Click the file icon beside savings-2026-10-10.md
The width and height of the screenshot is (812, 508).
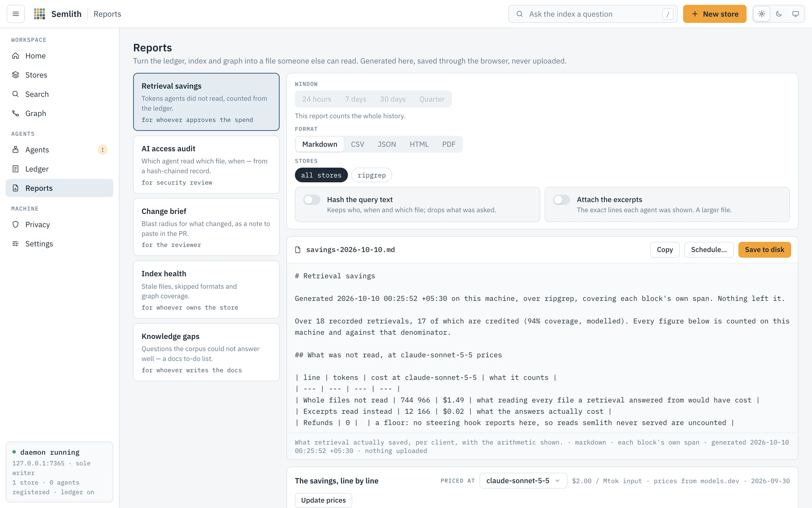pos(298,250)
